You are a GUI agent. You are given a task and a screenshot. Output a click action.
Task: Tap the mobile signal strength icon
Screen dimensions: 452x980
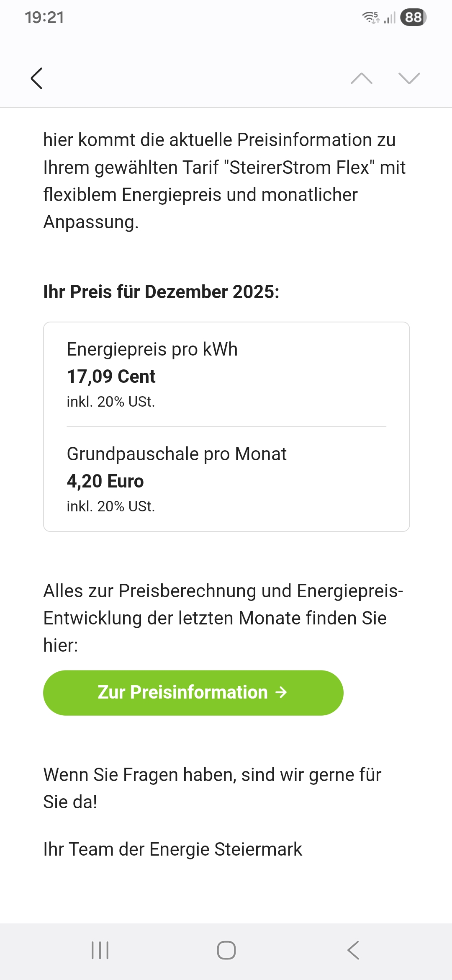(390, 18)
